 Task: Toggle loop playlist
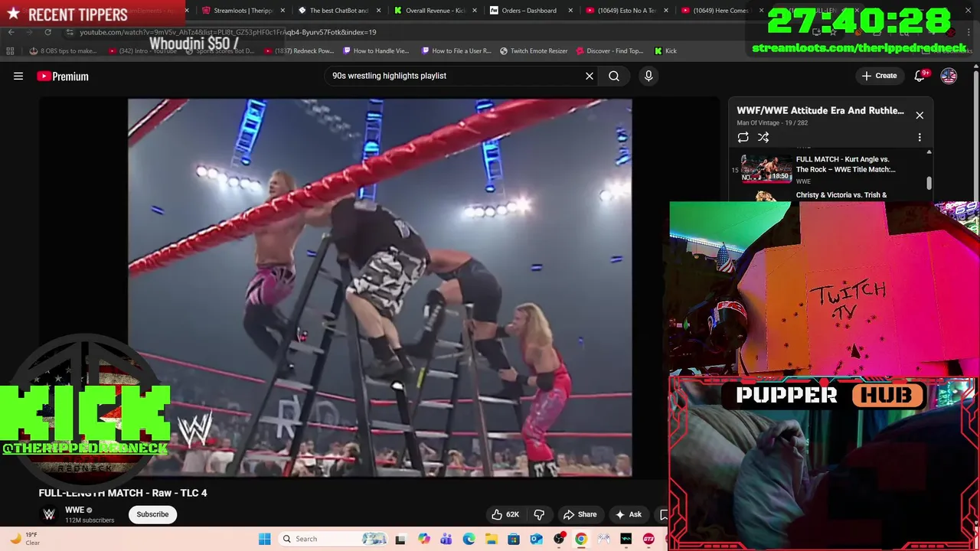click(x=743, y=137)
